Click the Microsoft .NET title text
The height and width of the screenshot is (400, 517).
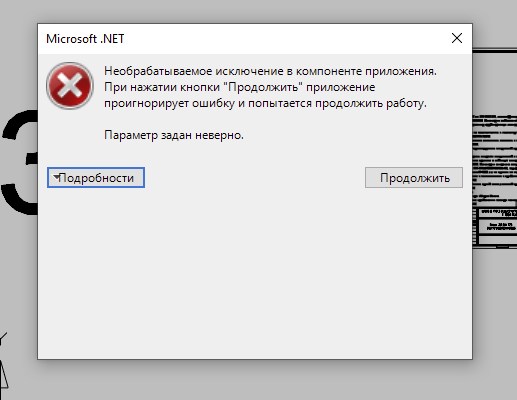85,39
